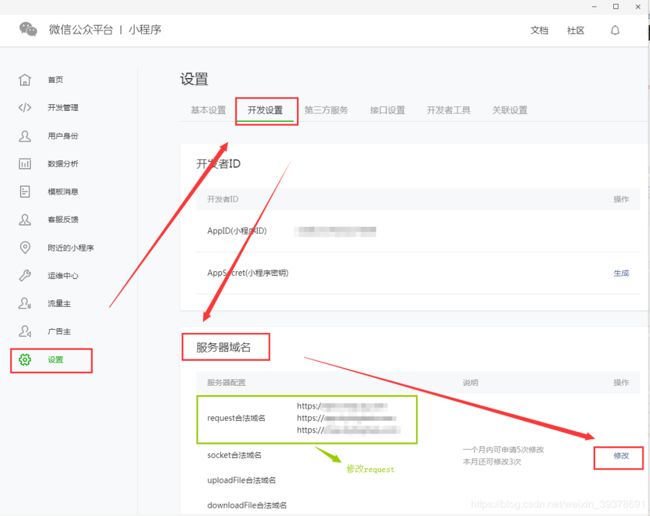
Task: Click the 本月还可修改3次 note
Action: (492, 462)
